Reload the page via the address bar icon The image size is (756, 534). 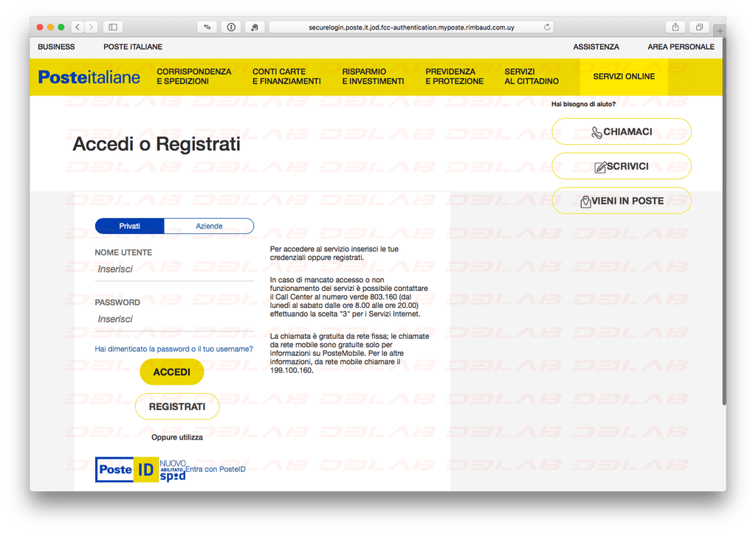tap(546, 27)
